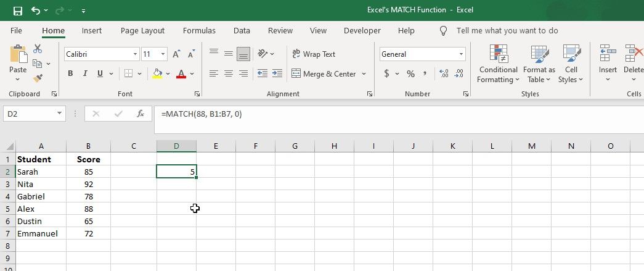Viewport: 644px width, 271px height.
Task: Click the formula bar with MATCH formula
Action: pyautogui.click(x=399, y=120)
